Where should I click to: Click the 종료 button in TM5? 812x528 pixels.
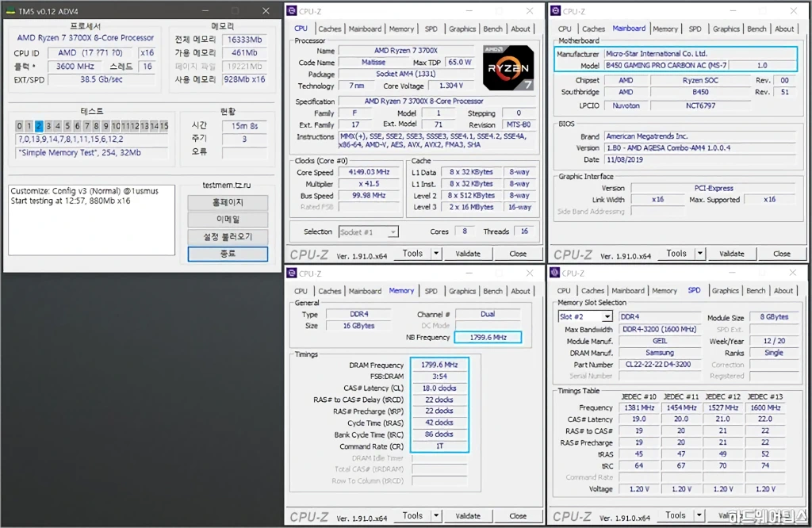point(228,254)
